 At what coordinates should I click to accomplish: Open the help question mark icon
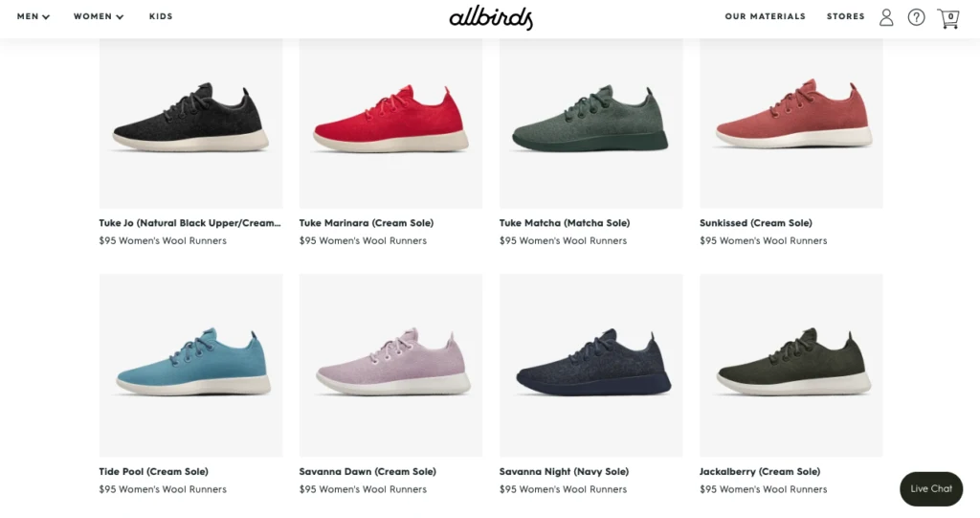[916, 17]
